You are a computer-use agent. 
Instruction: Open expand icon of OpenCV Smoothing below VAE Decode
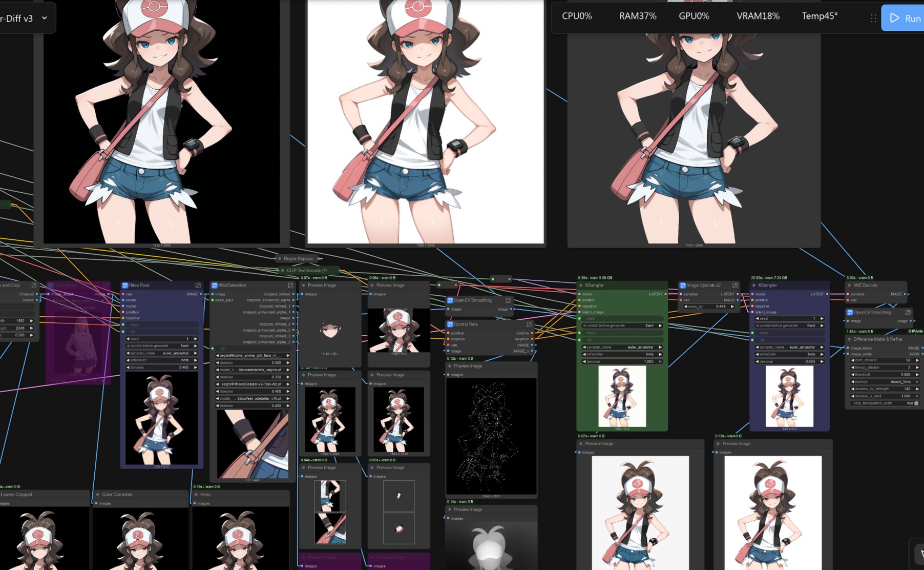(x=908, y=312)
